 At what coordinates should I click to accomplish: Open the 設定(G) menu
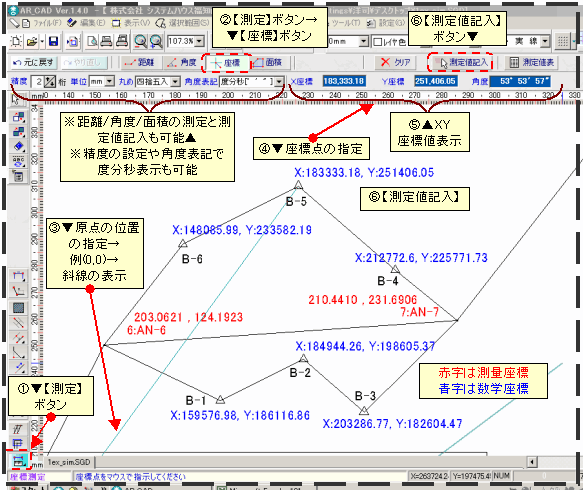392,23
